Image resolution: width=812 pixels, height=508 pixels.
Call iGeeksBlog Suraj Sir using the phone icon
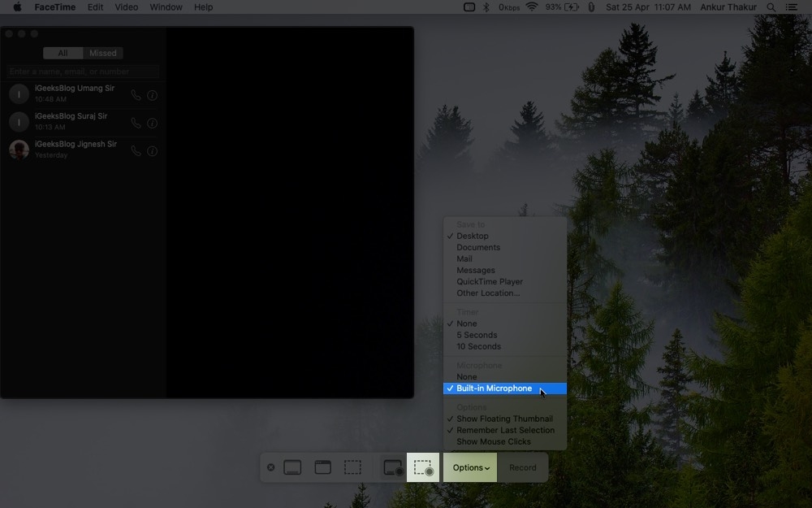tap(136, 122)
